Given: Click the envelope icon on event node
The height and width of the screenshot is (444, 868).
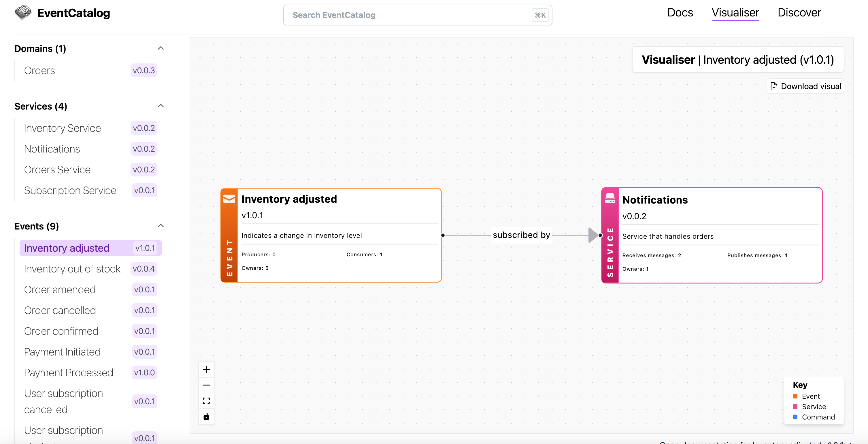Looking at the screenshot, I should [229, 199].
